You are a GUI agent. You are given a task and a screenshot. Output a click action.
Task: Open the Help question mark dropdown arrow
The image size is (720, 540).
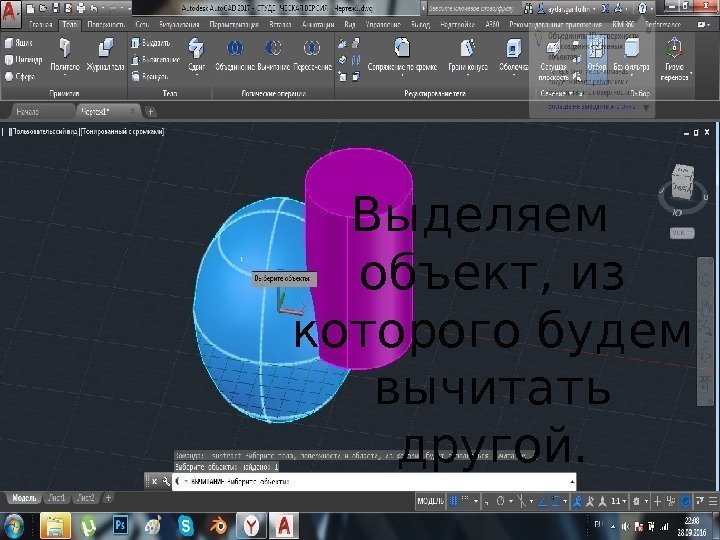coord(652,8)
